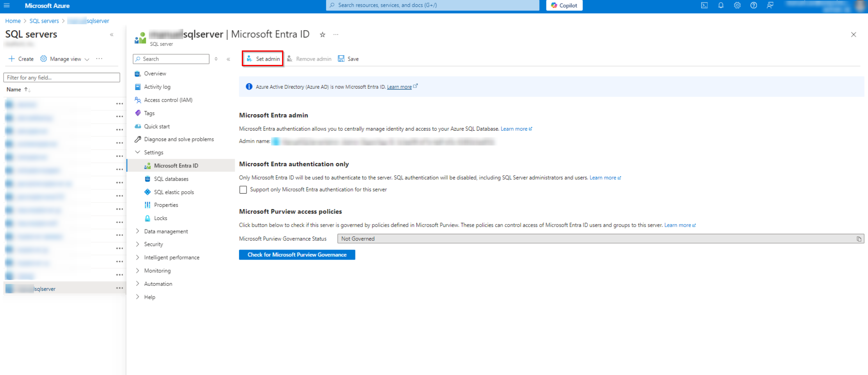Screen dimensions: 868x375
Task: Collapse the Settings section chevron
Action: [x=137, y=152]
